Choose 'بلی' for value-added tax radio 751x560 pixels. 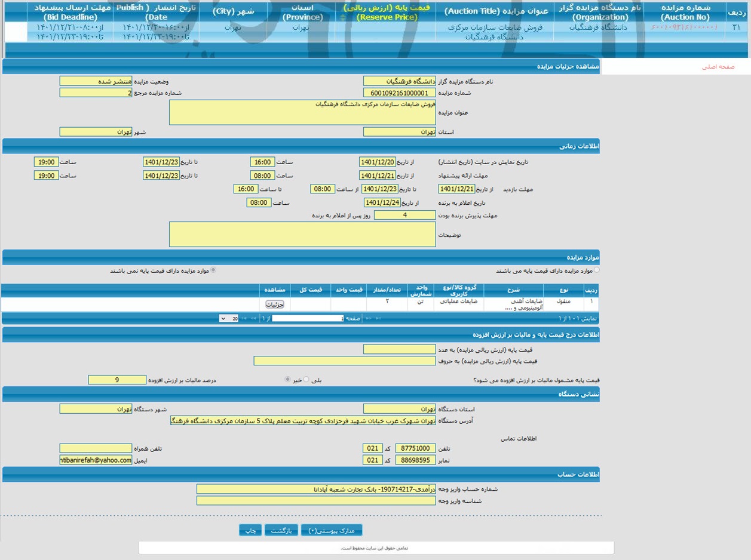pyautogui.click(x=306, y=380)
